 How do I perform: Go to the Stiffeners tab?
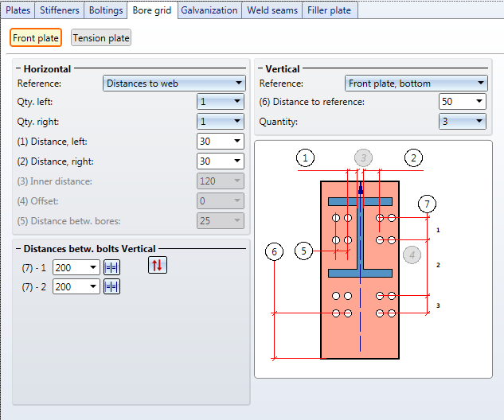tap(60, 10)
